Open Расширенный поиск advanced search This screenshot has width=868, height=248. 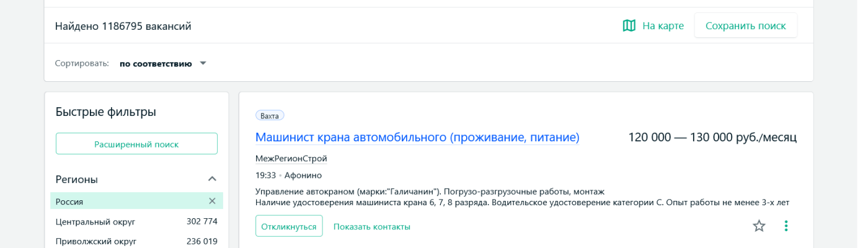[136, 144]
